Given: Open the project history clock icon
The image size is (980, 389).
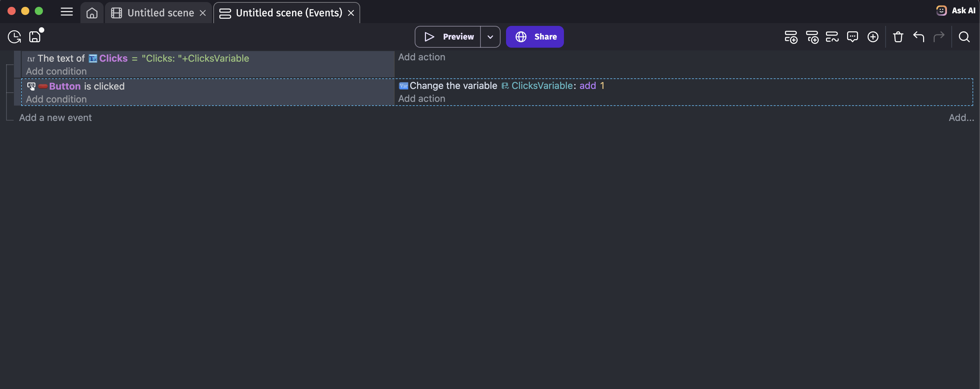Looking at the screenshot, I should [14, 37].
